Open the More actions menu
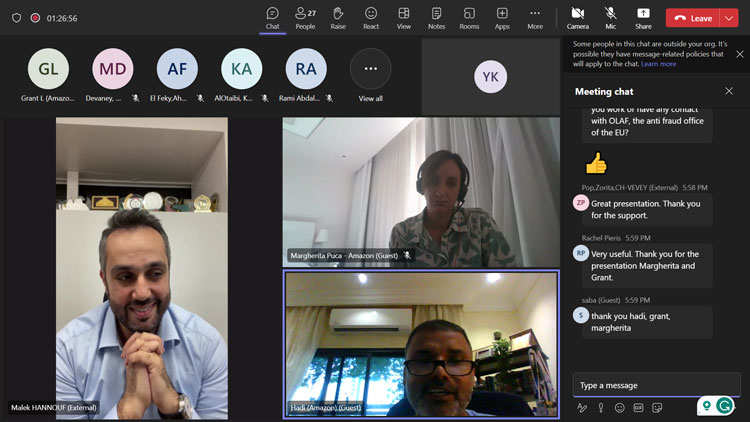750x422 pixels. (x=535, y=17)
